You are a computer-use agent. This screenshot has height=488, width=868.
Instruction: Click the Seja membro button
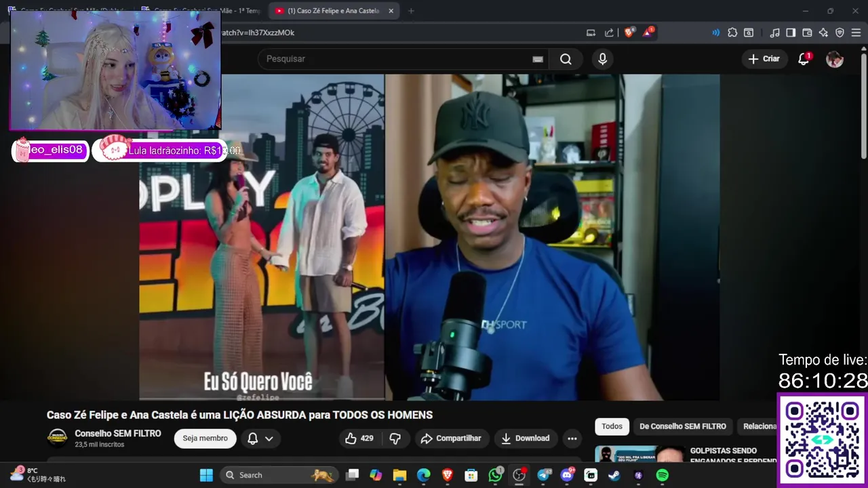point(205,439)
